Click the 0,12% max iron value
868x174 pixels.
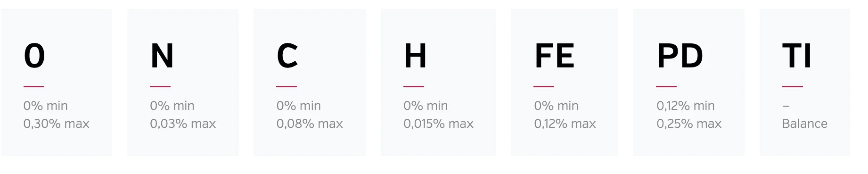pyautogui.click(x=565, y=124)
